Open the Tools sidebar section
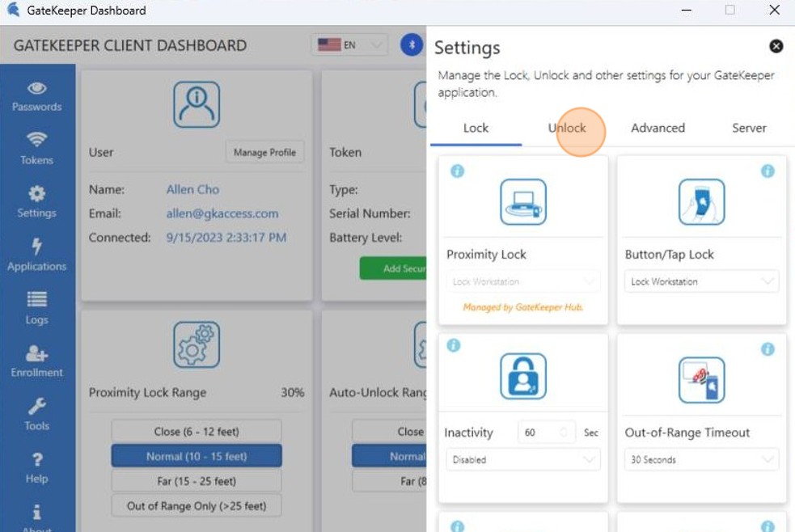Viewport: 795px width, 532px height. [x=37, y=415]
